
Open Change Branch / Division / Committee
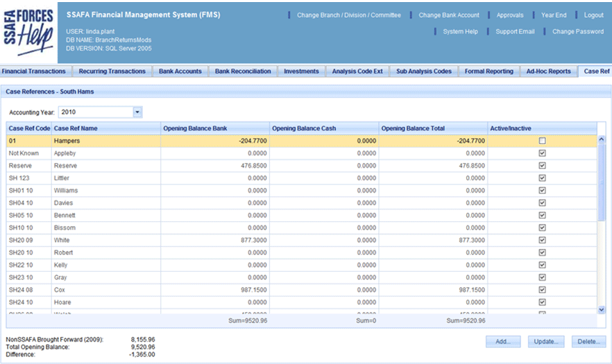point(348,15)
